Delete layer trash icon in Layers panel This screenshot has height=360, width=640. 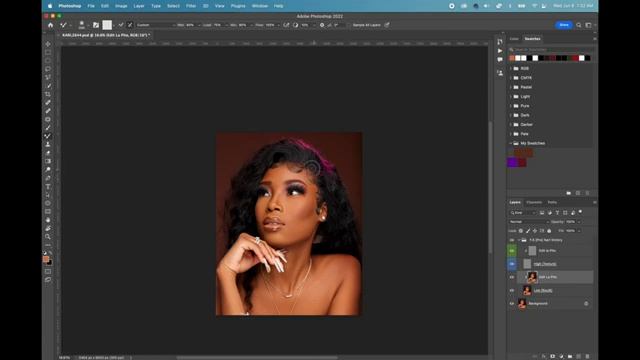[x=588, y=356]
